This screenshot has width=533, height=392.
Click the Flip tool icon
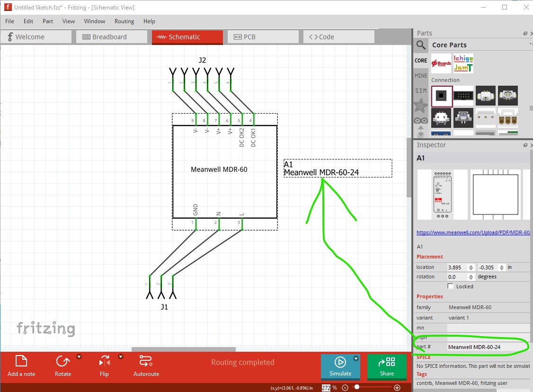pos(104,362)
